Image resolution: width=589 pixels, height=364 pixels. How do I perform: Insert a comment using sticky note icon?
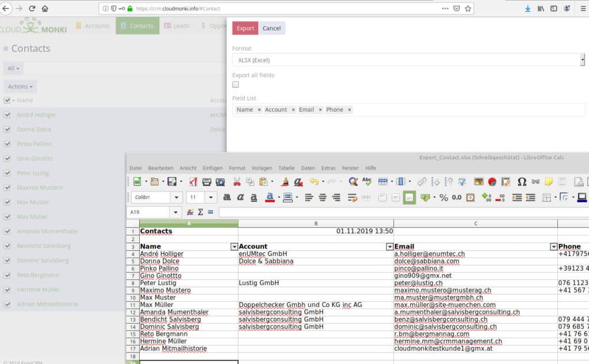[549, 182]
